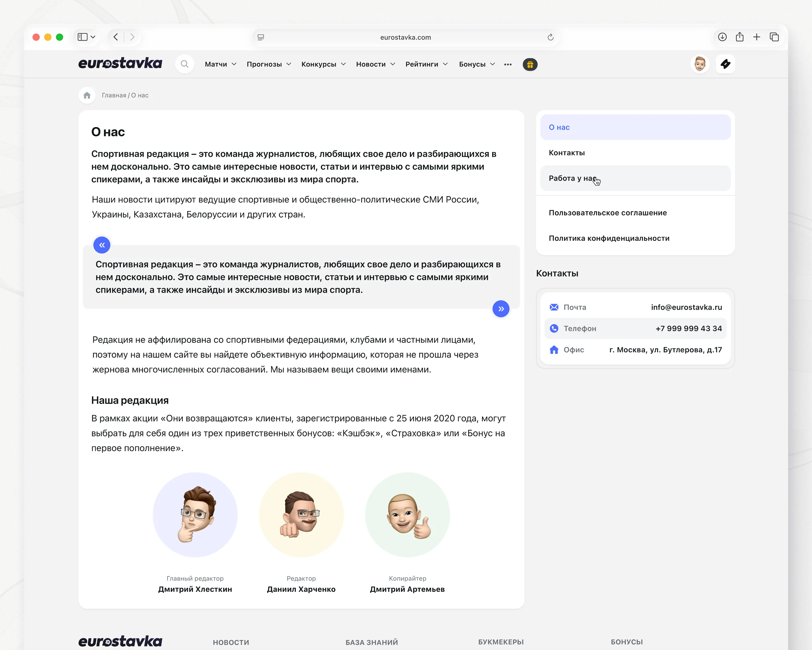Click the user avatar in header
This screenshot has width=812, height=650.
pyautogui.click(x=699, y=64)
